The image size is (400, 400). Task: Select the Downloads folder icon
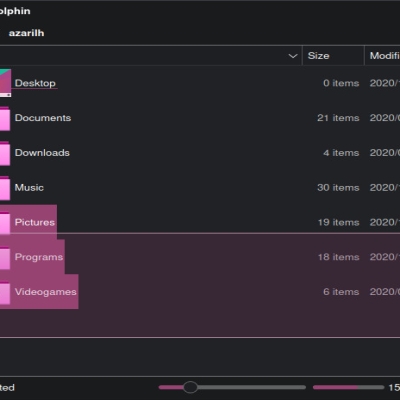[x=5, y=153]
